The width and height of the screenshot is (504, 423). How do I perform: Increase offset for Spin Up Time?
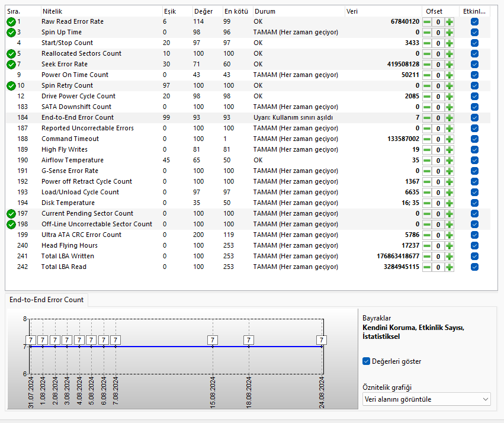(x=450, y=33)
